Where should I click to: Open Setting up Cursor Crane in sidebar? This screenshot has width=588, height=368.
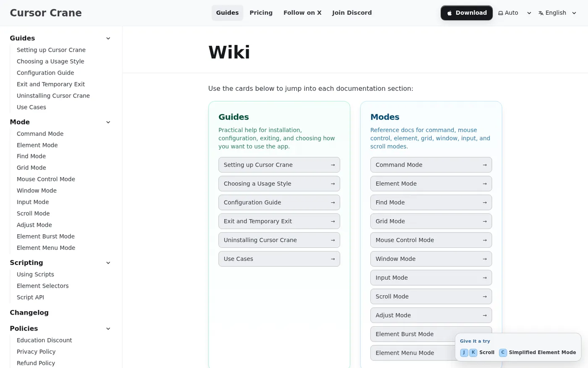pyautogui.click(x=51, y=50)
